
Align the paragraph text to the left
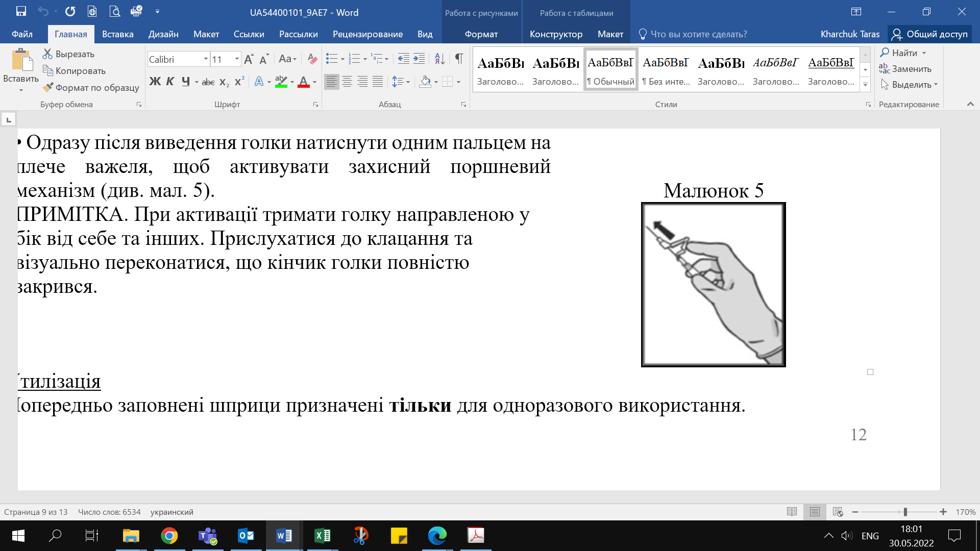click(332, 82)
